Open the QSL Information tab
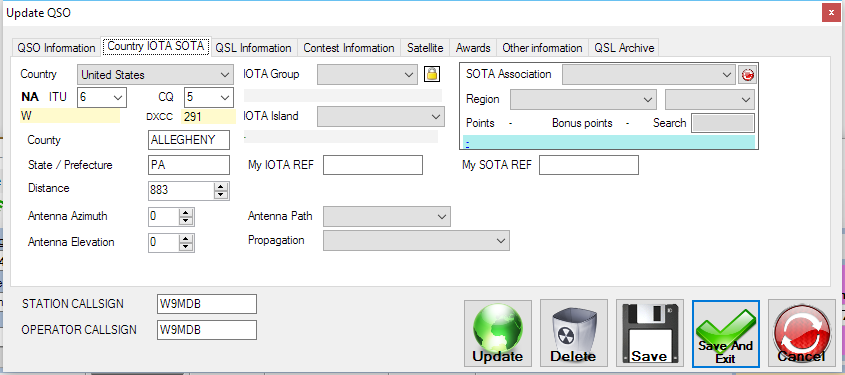The image size is (845, 375). click(253, 48)
